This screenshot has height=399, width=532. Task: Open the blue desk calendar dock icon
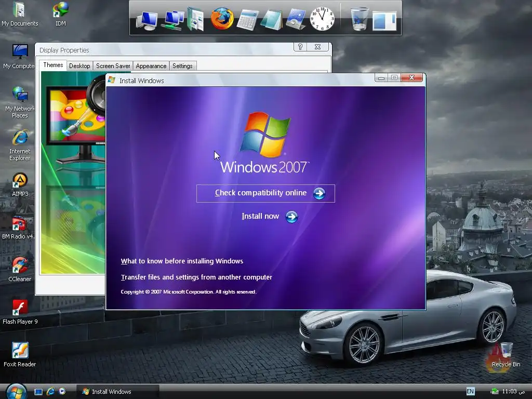(296, 19)
